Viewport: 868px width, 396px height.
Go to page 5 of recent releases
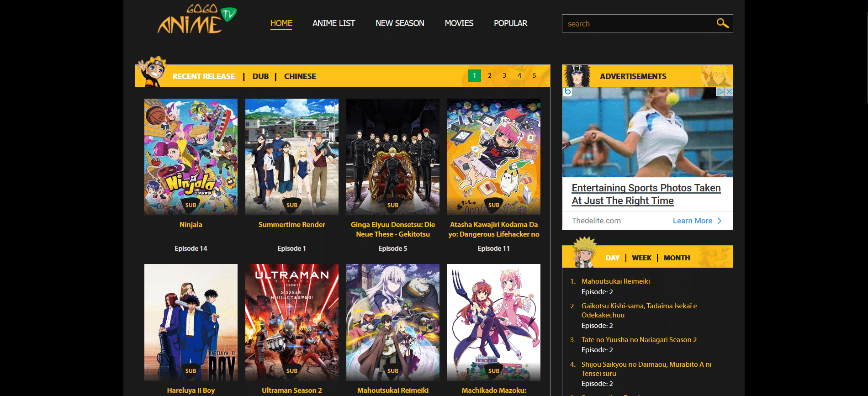pyautogui.click(x=535, y=75)
